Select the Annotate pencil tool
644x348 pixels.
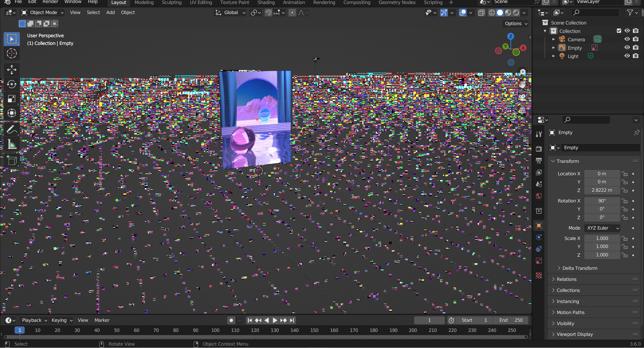click(12, 129)
